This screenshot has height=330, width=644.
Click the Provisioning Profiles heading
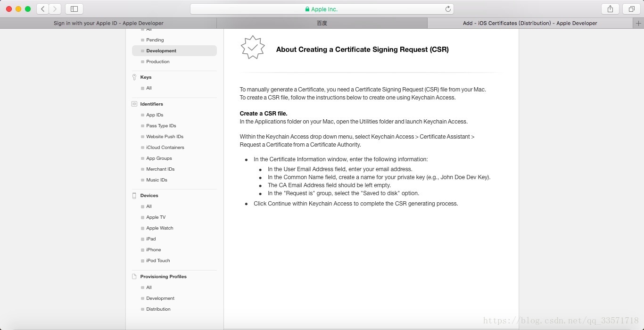pos(163,277)
